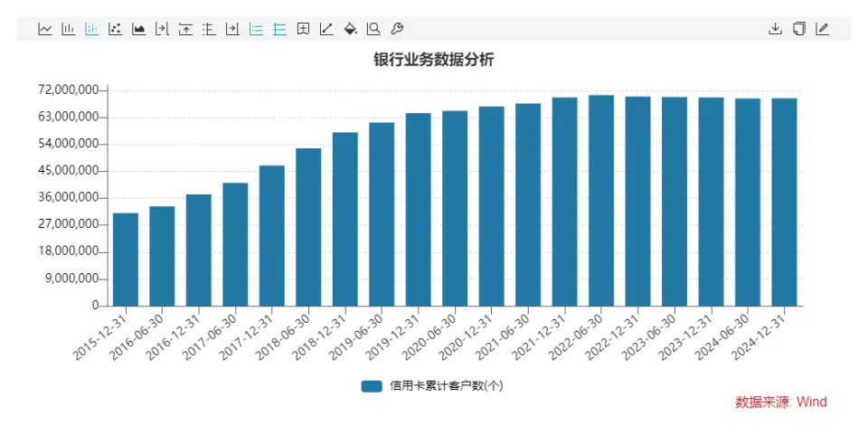The image size is (868, 435).
Task: Select the plain bar chart icon
Action: (68, 29)
